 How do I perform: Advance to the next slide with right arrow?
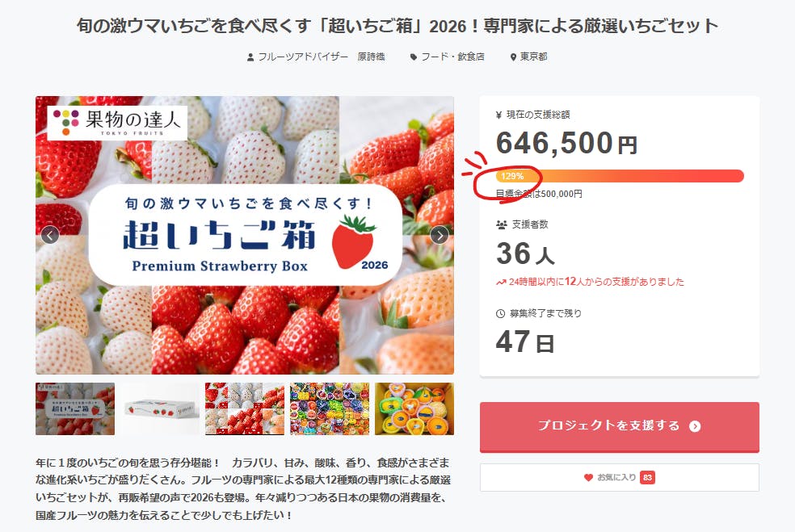(x=440, y=235)
